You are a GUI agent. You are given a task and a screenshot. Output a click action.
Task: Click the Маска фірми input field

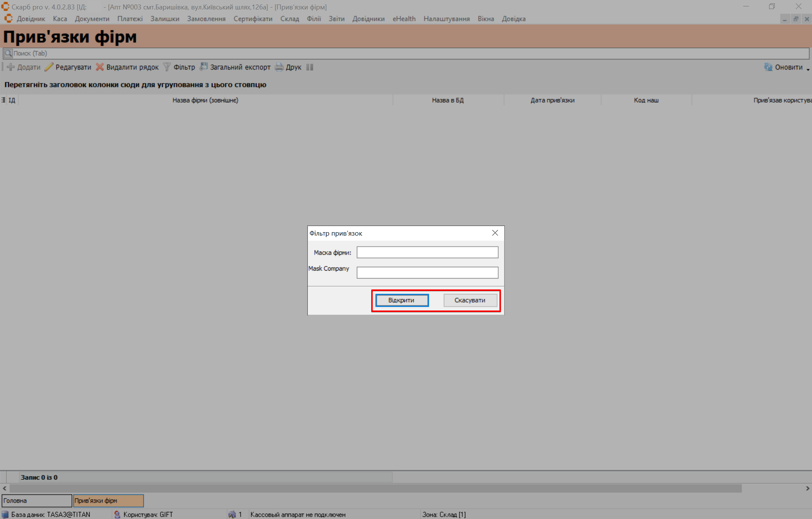(x=427, y=252)
